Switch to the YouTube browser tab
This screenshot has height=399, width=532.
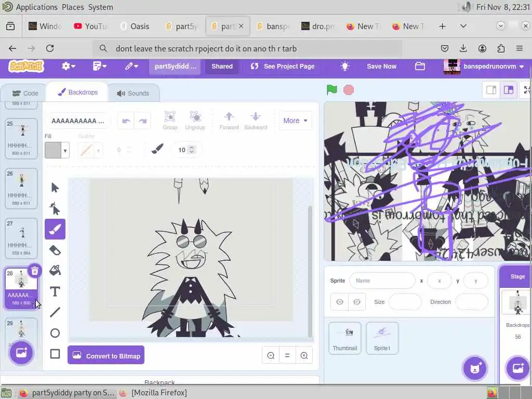(90, 26)
